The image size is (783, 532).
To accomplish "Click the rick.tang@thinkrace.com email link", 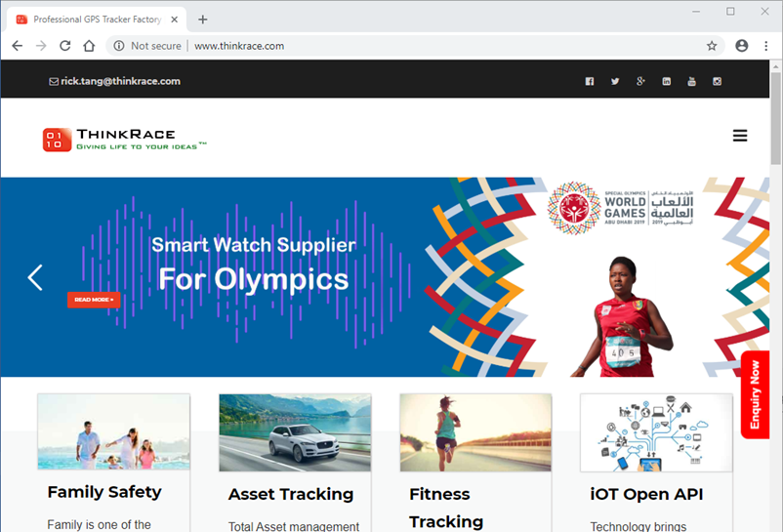I will click(x=120, y=81).
